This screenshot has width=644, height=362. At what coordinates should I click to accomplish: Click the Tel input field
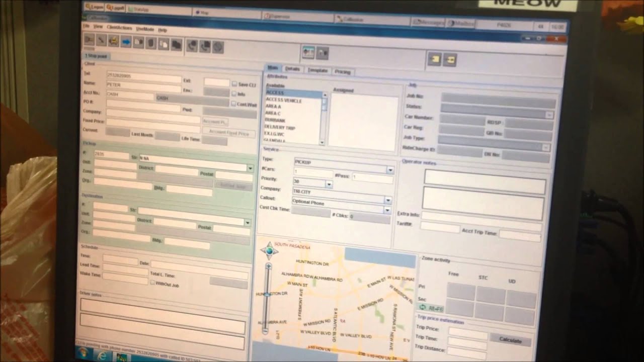click(143, 77)
